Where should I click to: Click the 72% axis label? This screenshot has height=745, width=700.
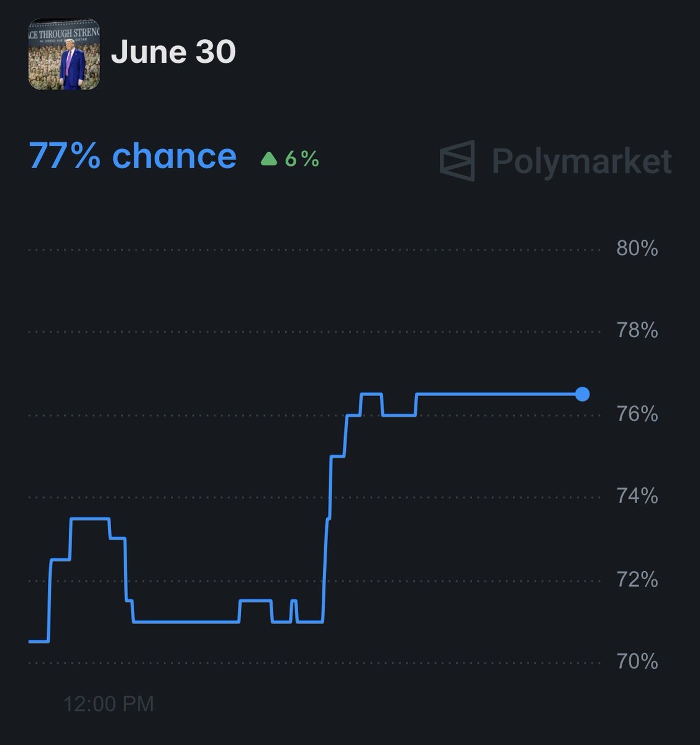click(x=637, y=580)
